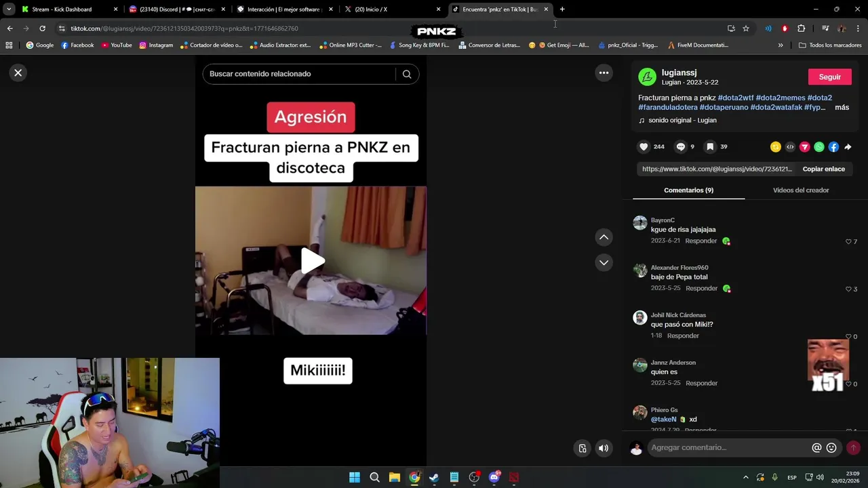Reload the page in Chrome

tap(42, 28)
